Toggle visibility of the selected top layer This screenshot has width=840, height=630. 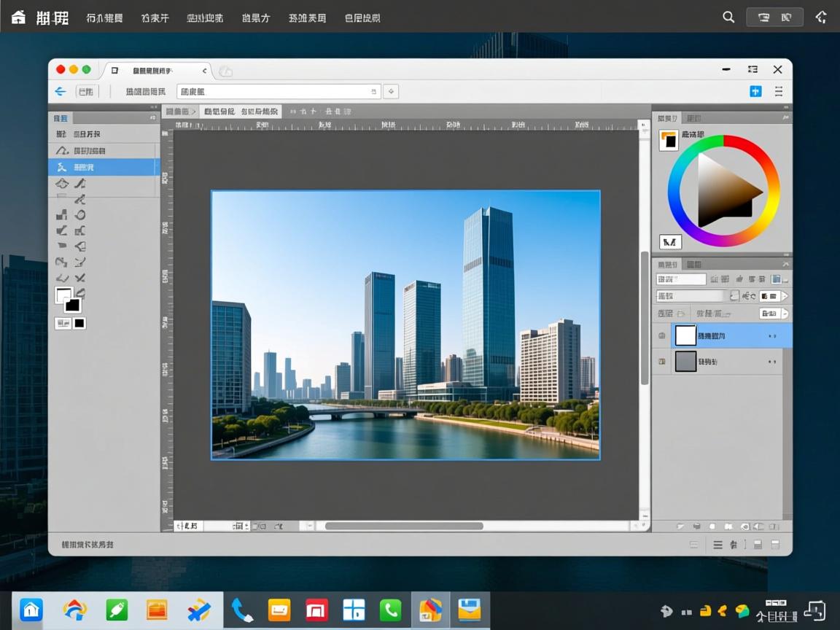click(662, 335)
